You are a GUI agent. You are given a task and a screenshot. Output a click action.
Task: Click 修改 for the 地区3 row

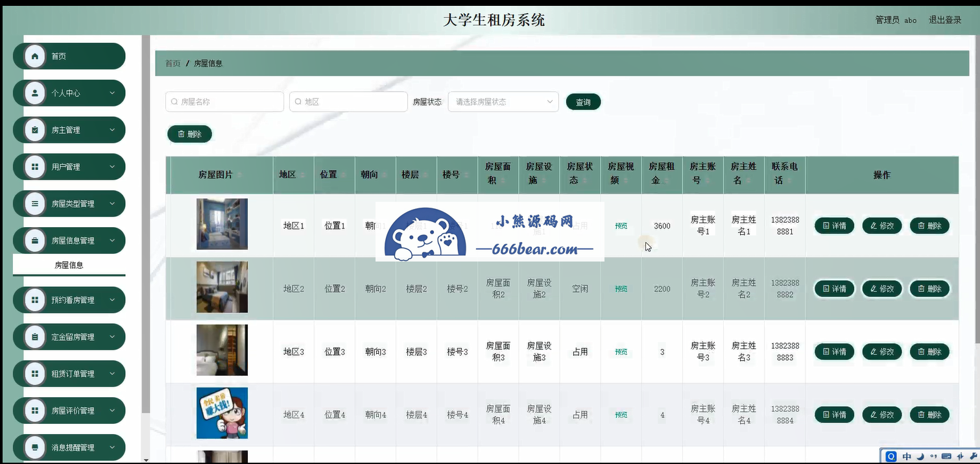click(882, 352)
